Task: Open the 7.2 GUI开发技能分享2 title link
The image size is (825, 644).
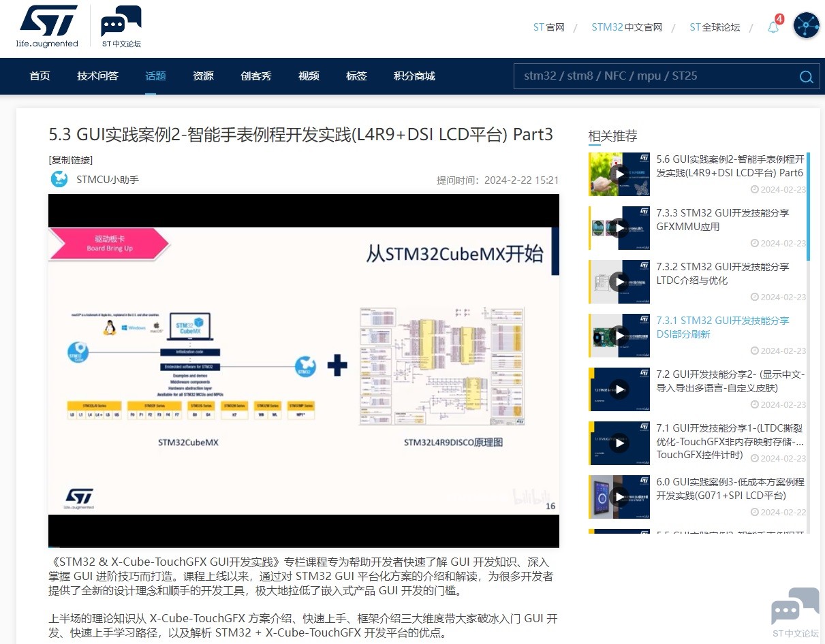Action: [x=730, y=381]
